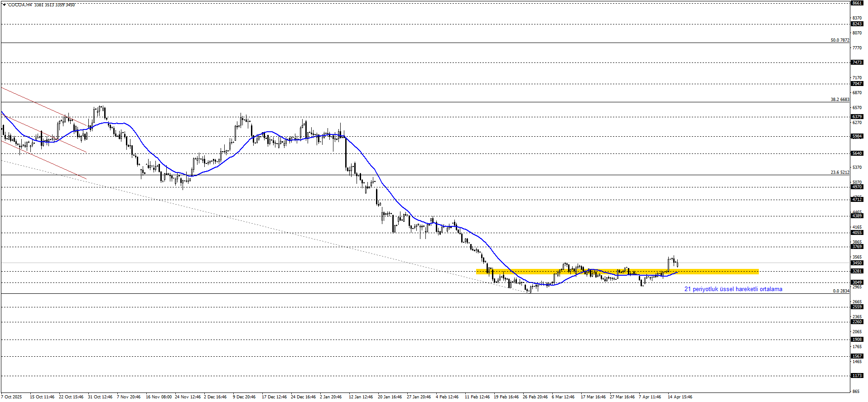Select the 23.6 5212 Fibonacci level label
Image resolution: width=868 pixels, height=402 pixels.
click(x=839, y=172)
